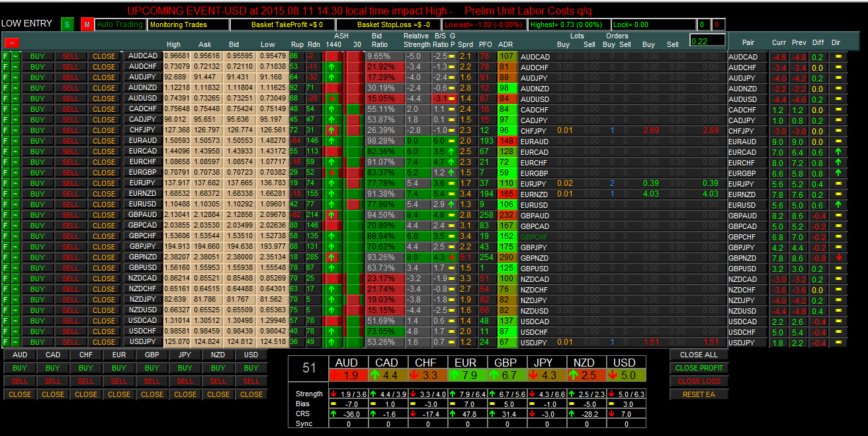Viewport: 868px width, 436px height.
Task: Click the upcoming USD event headline
Action: 359,11
